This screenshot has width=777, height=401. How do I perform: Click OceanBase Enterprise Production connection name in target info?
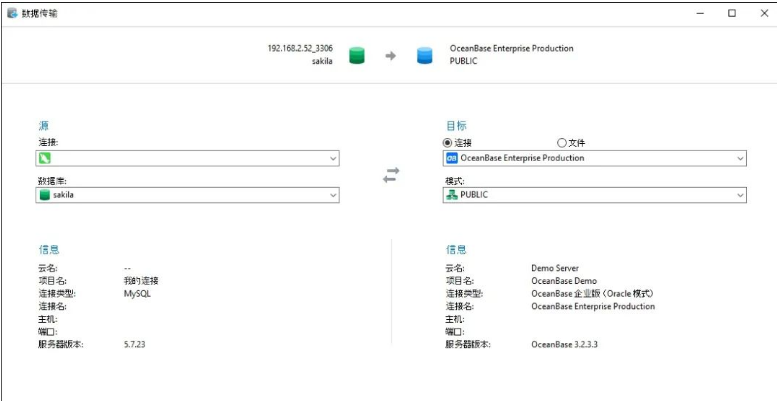pos(593,306)
